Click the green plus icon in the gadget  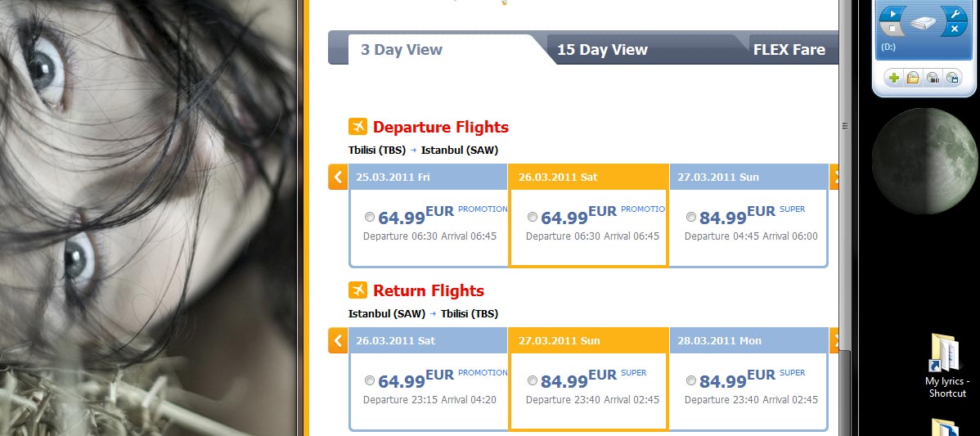pos(893,78)
